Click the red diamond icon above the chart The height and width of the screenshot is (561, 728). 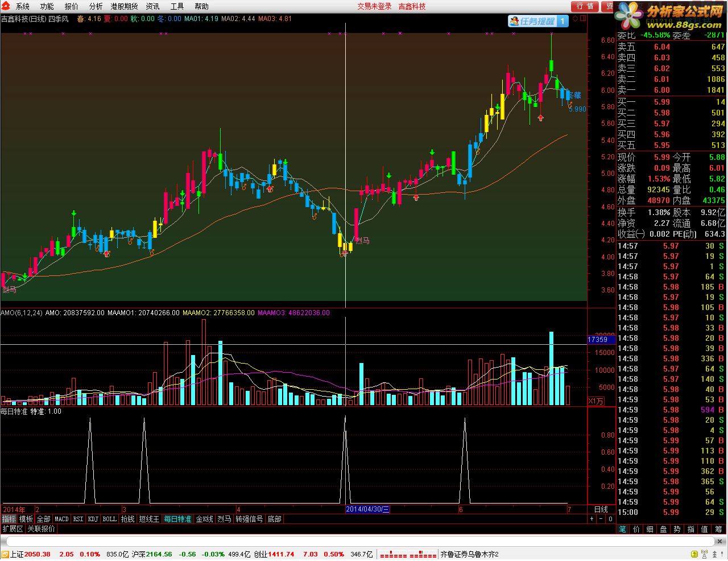pyautogui.click(x=575, y=18)
